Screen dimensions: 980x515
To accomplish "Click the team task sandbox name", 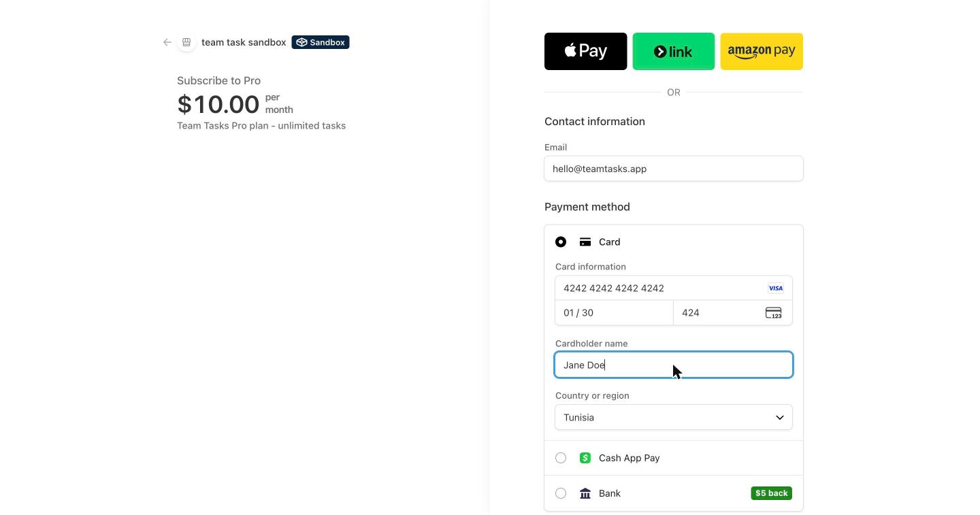I will click(244, 42).
